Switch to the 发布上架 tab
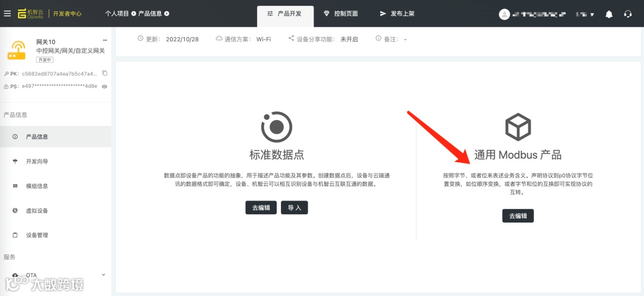 (x=397, y=14)
